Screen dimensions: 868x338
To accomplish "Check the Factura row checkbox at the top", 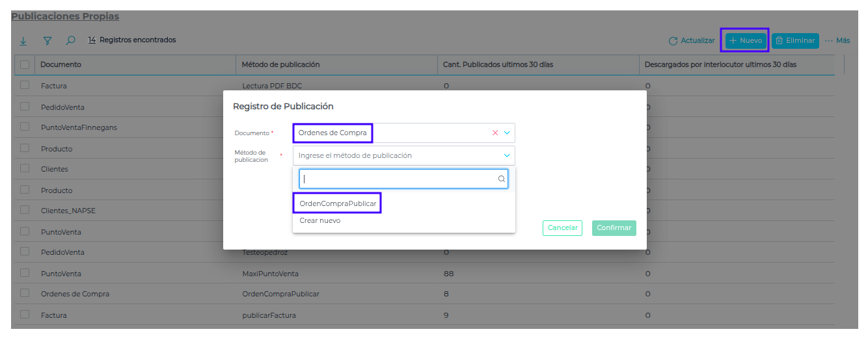I will click(x=25, y=85).
